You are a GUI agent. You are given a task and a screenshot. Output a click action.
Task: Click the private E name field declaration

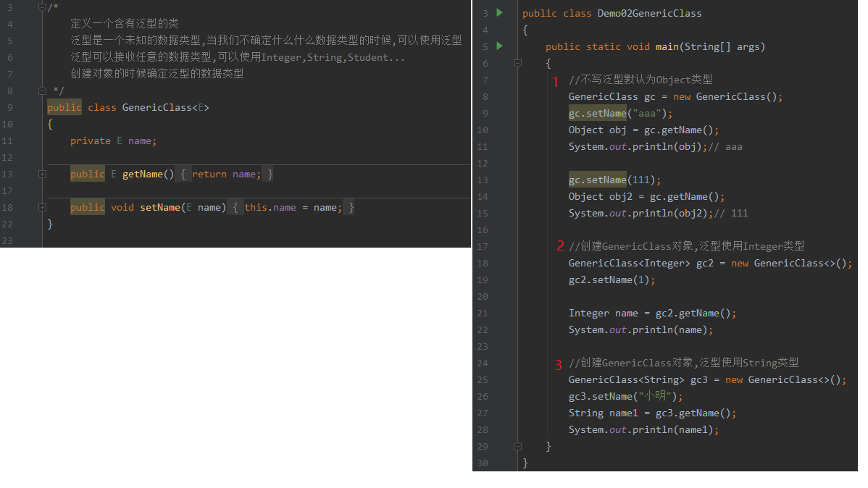(113, 141)
